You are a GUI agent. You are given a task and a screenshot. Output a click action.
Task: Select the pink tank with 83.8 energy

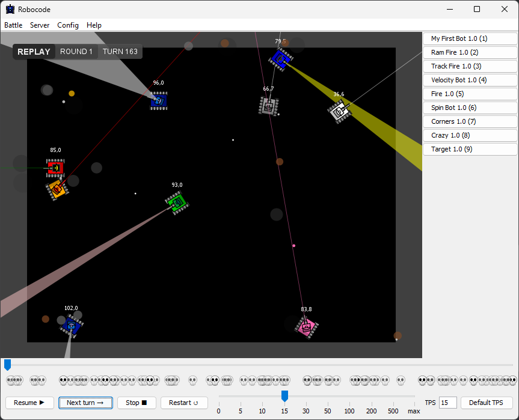click(307, 327)
